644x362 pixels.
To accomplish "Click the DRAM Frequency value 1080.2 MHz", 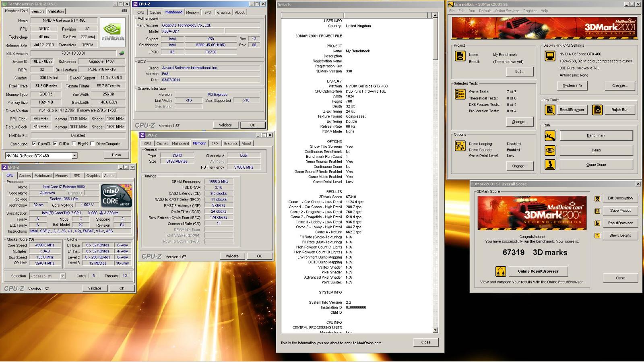I will 219,182.
